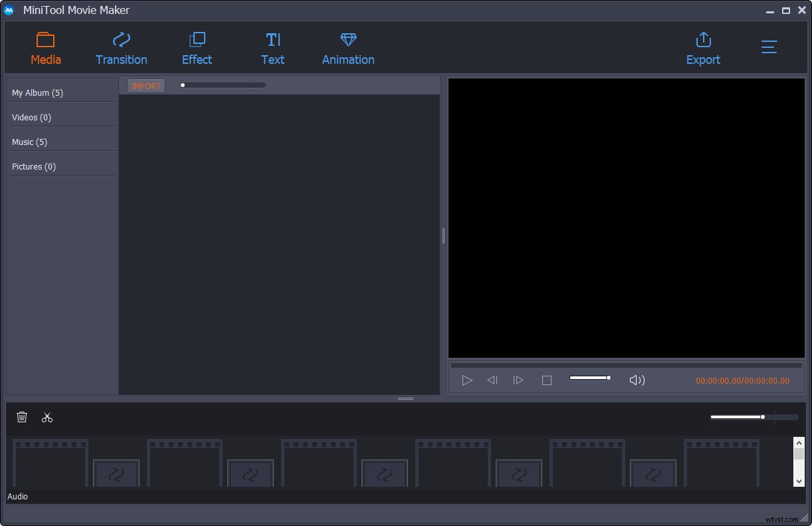Open My Album media list
This screenshot has width=812, height=526.
pos(37,92)
